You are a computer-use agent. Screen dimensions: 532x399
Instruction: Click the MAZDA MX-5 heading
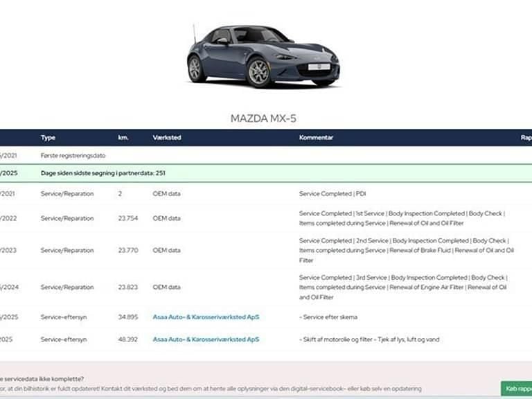click(263, 118)
